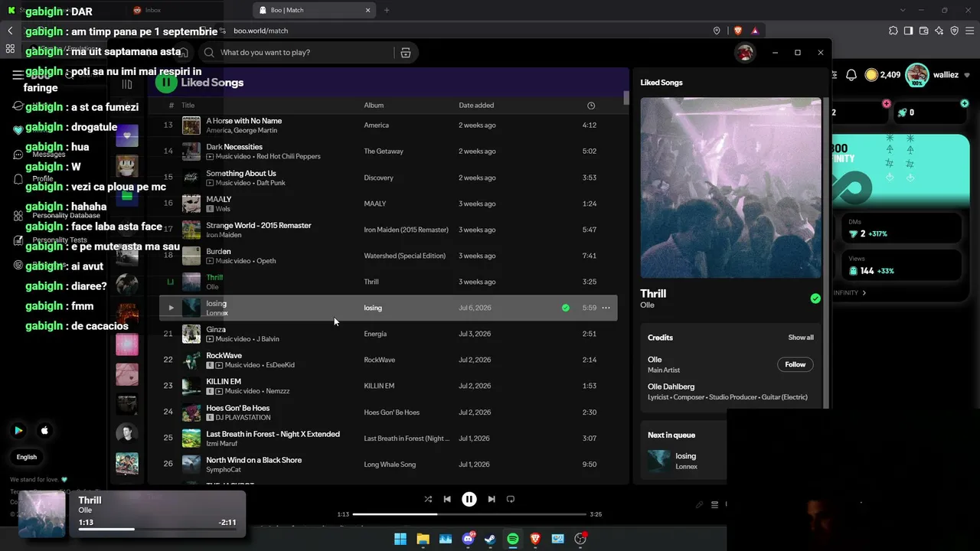Open Steam from the taskbar
The width and height of the screenshot is (980, 551).
(490, 539)
